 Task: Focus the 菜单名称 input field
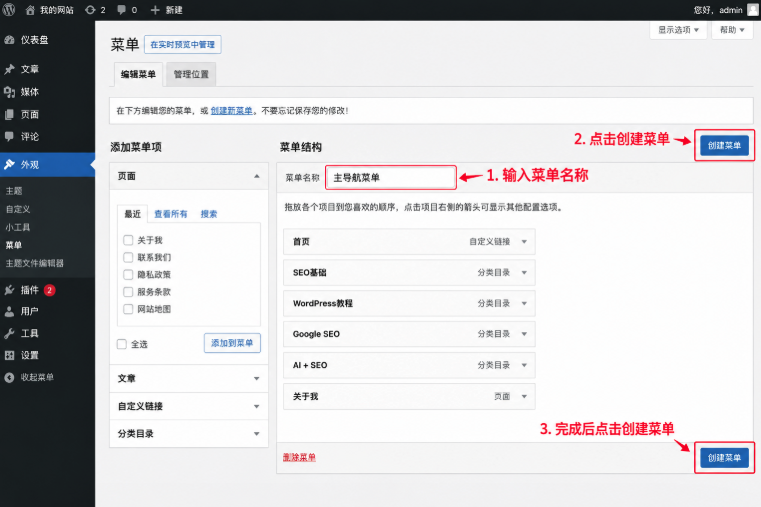pyautogui.click(x=391, y=178)
